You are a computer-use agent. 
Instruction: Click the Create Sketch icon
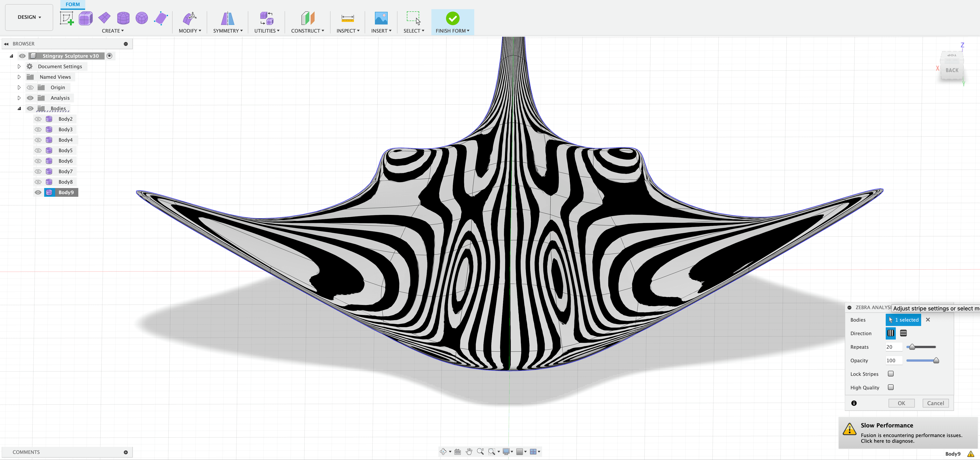(x=66, y=18)
